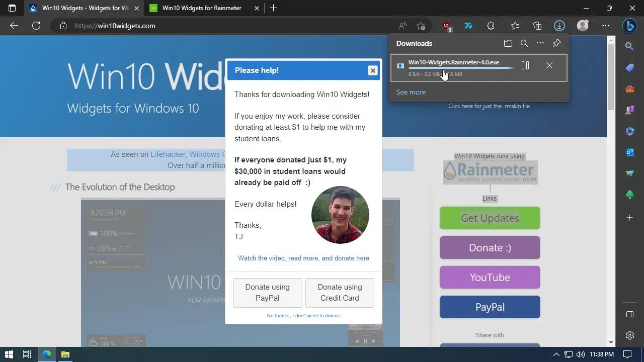Open tab actions menu icon

click(12, 8)
